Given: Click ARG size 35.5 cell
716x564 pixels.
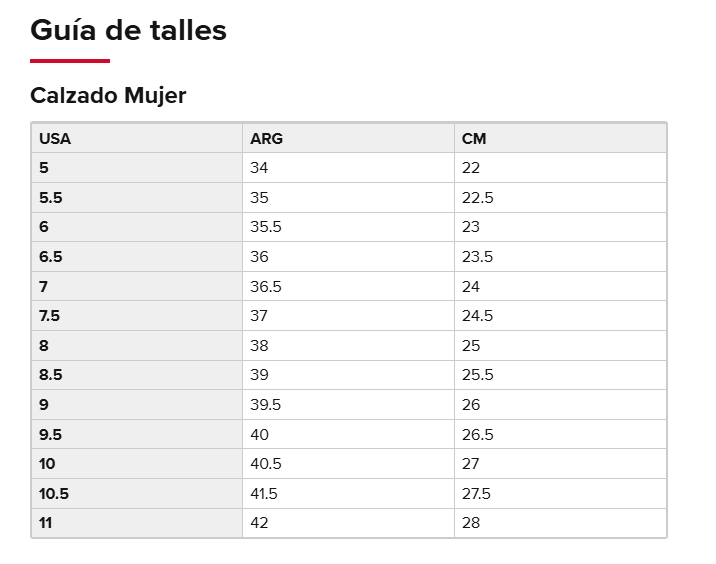Looking at the screenshot, I should (348, 227).
